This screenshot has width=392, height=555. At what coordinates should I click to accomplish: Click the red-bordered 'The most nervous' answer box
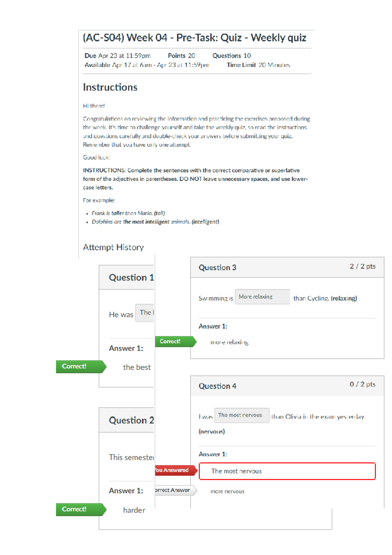[x=287, y=471]
